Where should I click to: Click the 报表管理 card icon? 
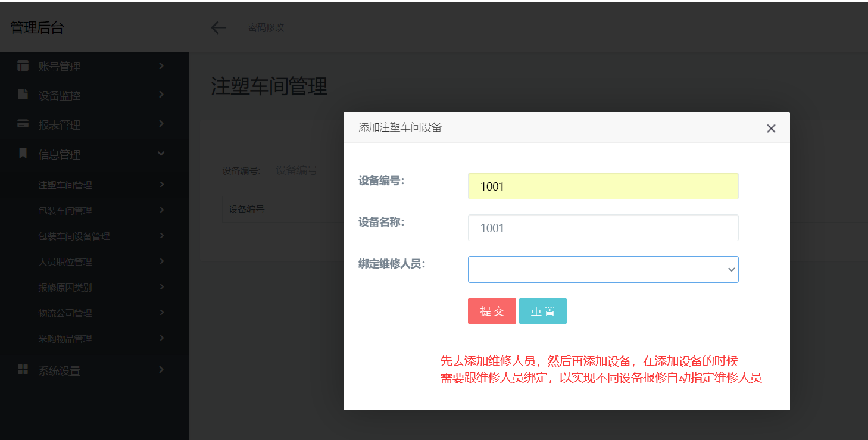(x=23, y=124)
